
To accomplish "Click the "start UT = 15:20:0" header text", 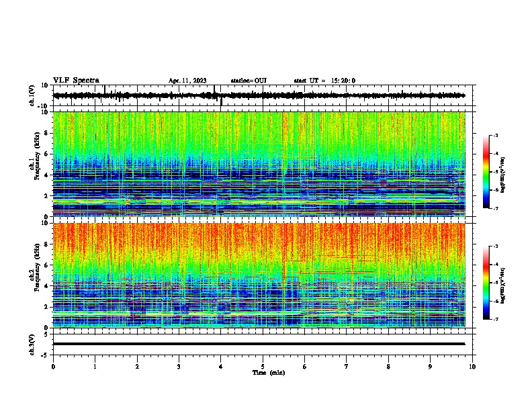I will (x=324, y=81).
